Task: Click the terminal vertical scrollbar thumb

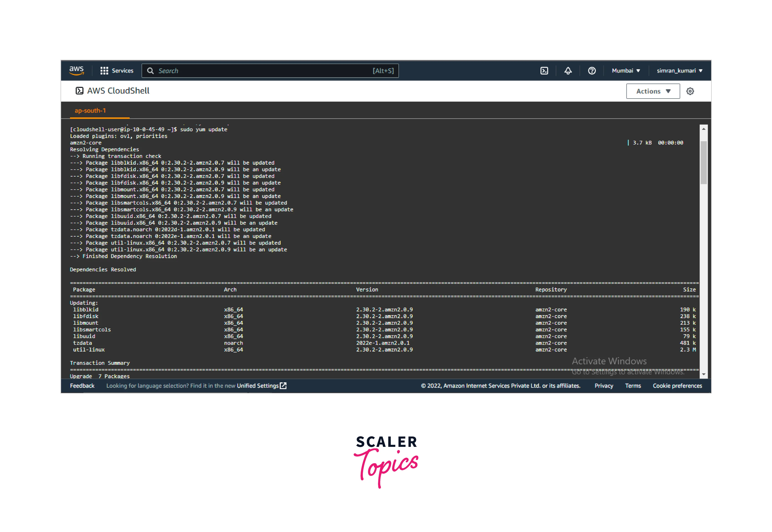Action: click(x=703, y=163)
